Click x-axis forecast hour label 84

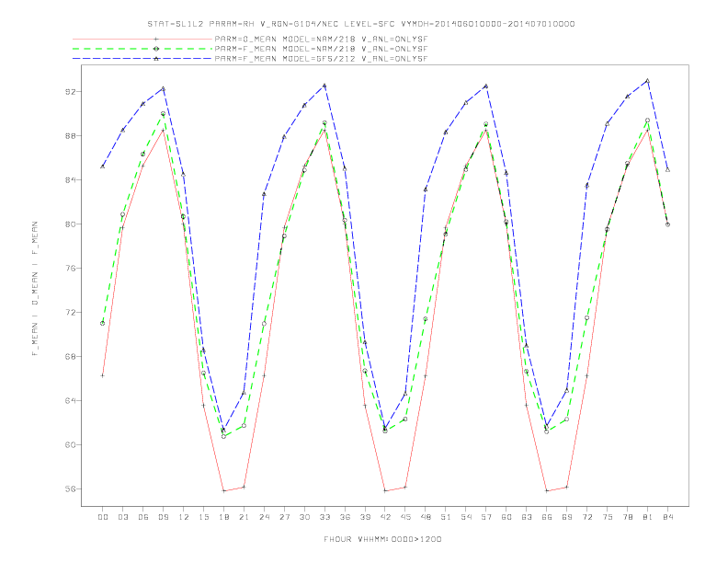[668, 517]
